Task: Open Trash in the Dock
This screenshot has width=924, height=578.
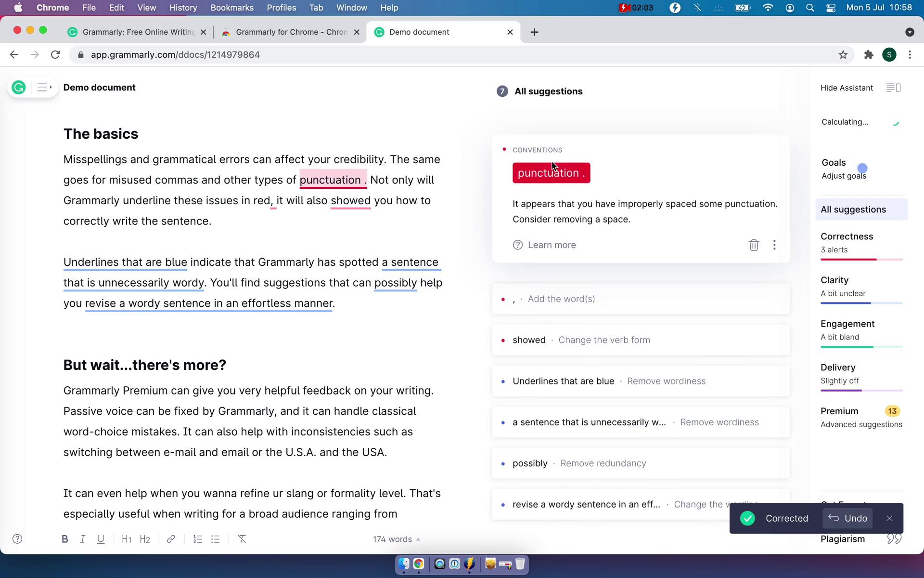Action: (520, 564)
